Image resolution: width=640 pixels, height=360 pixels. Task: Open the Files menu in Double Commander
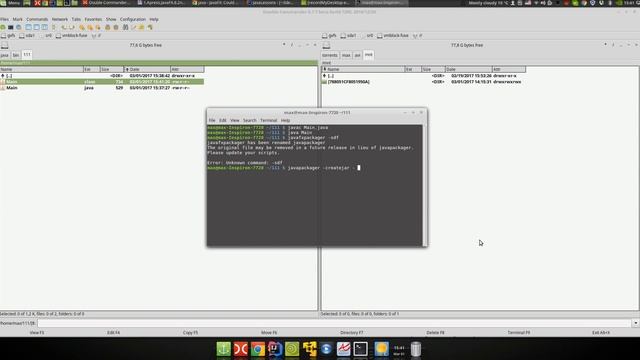(4, 19)
